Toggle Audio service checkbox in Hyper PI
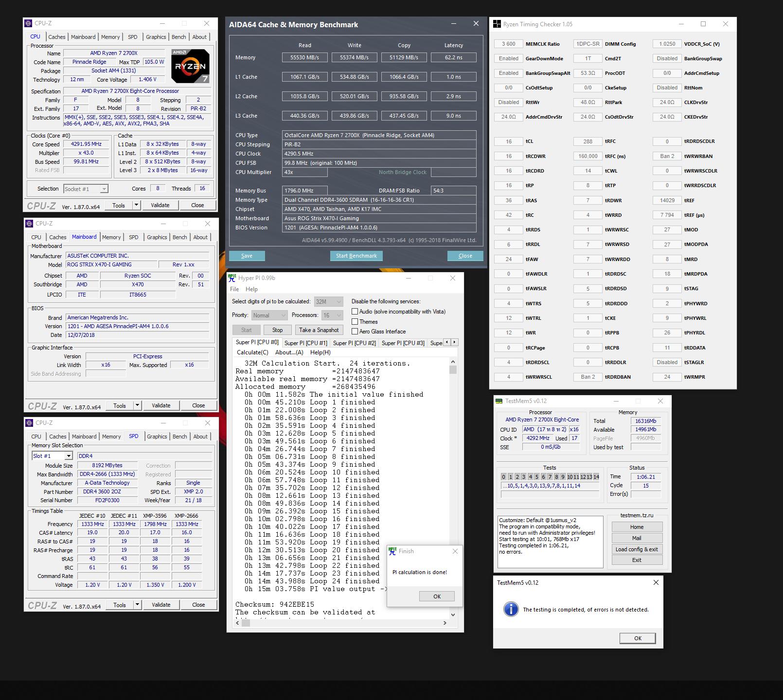The height and width of the screenshot is (700, 783). [x=355, y=312]
